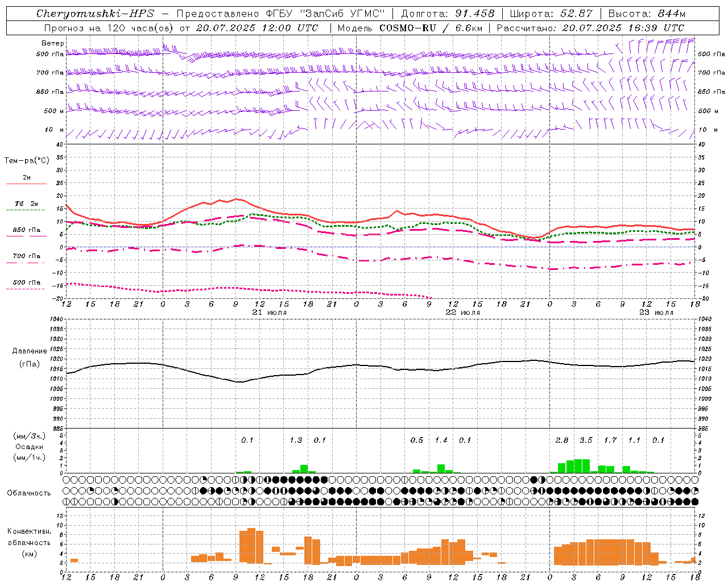Click the Долгота: 91.458 value
728x582 pixels.
pyautogui.click(x=448, y=14)
